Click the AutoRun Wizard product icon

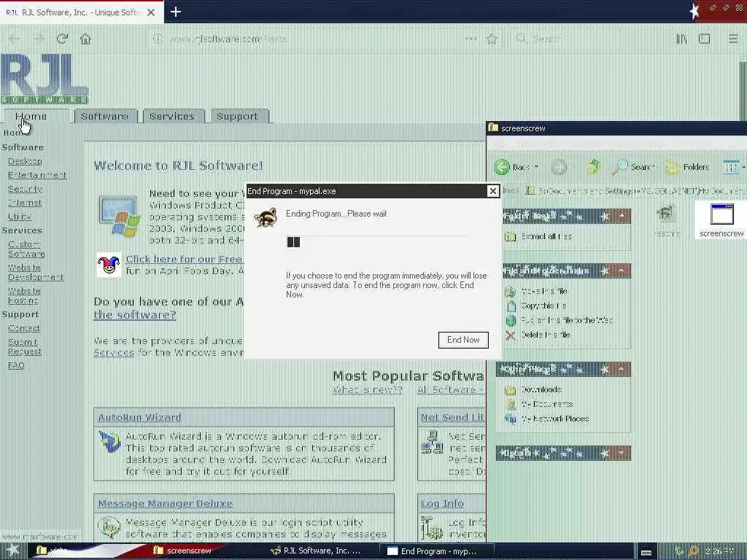109,441
